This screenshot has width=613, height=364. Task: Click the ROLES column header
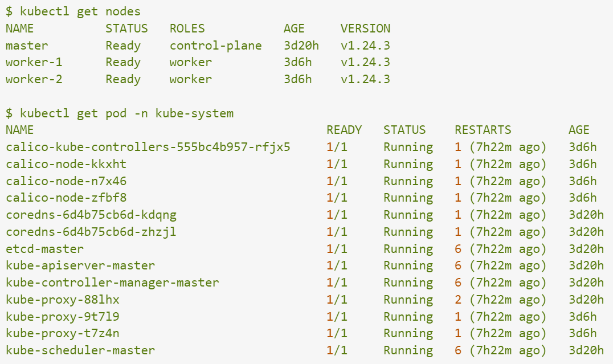pos(187,28)
